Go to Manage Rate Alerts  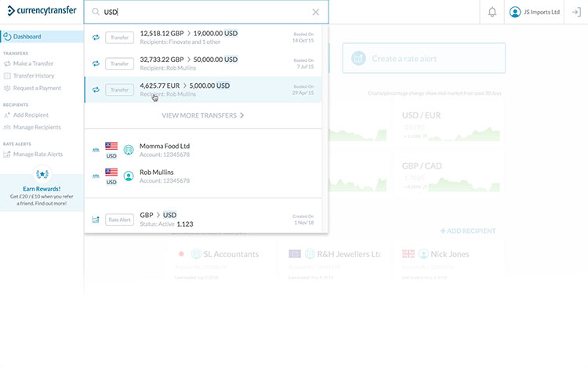coord(37,154)
